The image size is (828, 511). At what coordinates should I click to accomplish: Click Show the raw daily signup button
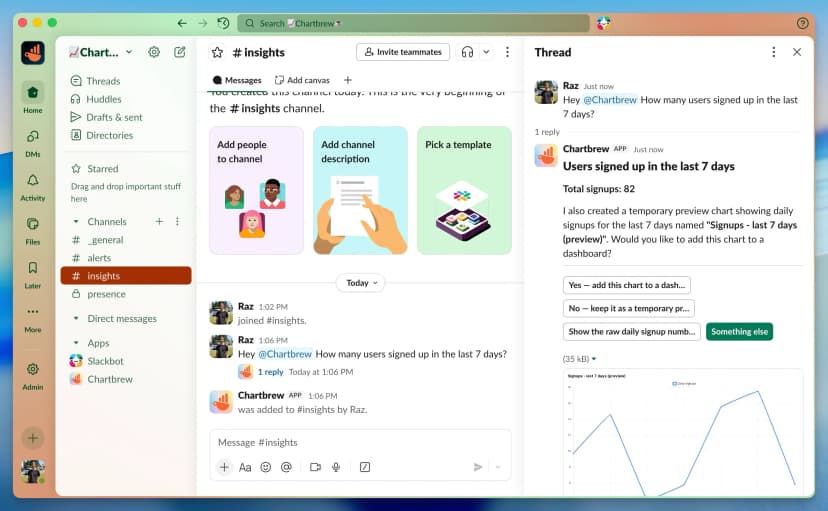(632, 332)
